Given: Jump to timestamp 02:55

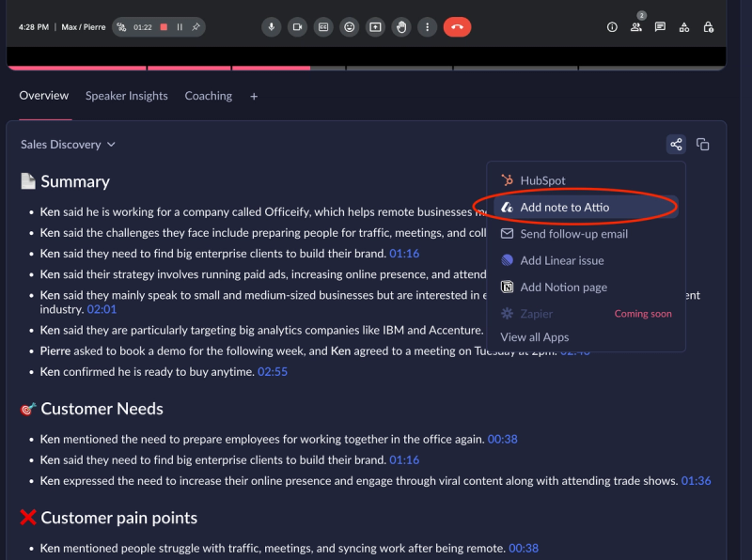Looking at the screenshot, I should click(x=273, y=371).
